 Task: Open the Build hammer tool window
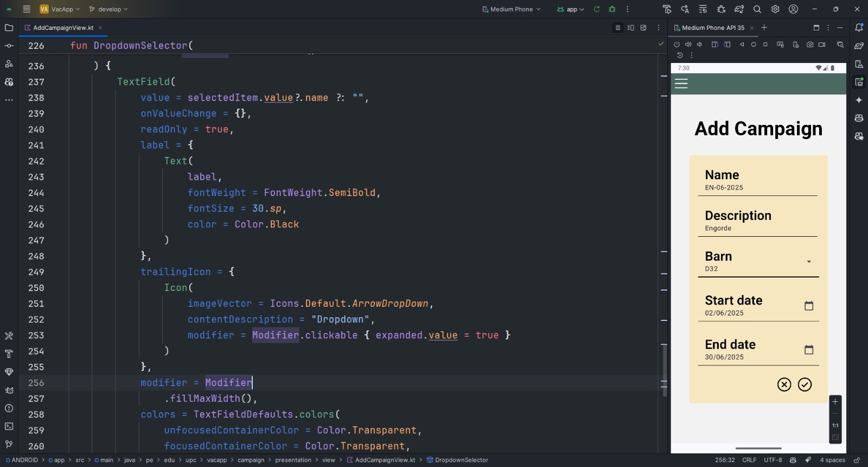[x=9, y=354]
